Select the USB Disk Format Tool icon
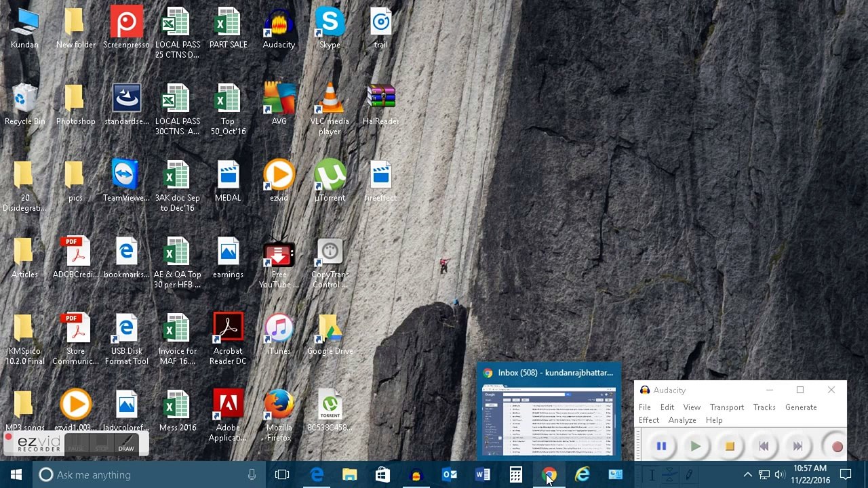The image size is (868, 488). (126, 340)
